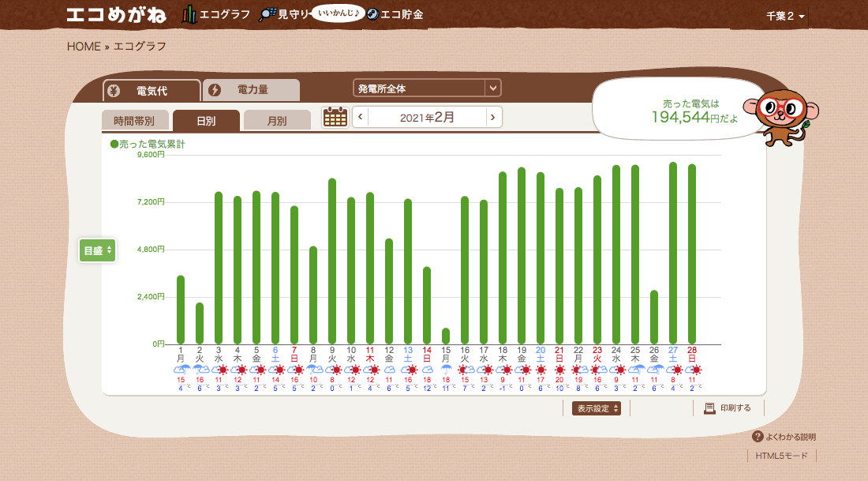Image resolution: width=868 pixels, height=481 pixels.
Task: Open the calendar date picker icon
Action: 335,117
